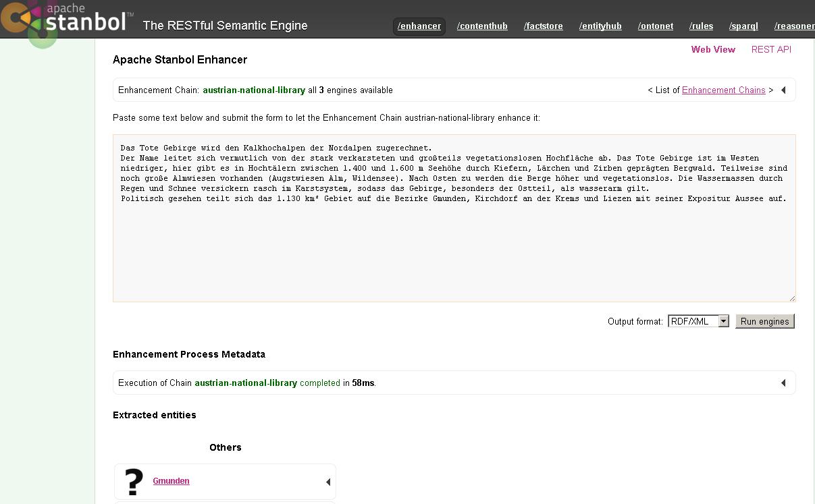Image resolution: width=815 pixels, height=504 pixels.
Task: Navigate to /contenthub in top menu
Action: (482, 26)
